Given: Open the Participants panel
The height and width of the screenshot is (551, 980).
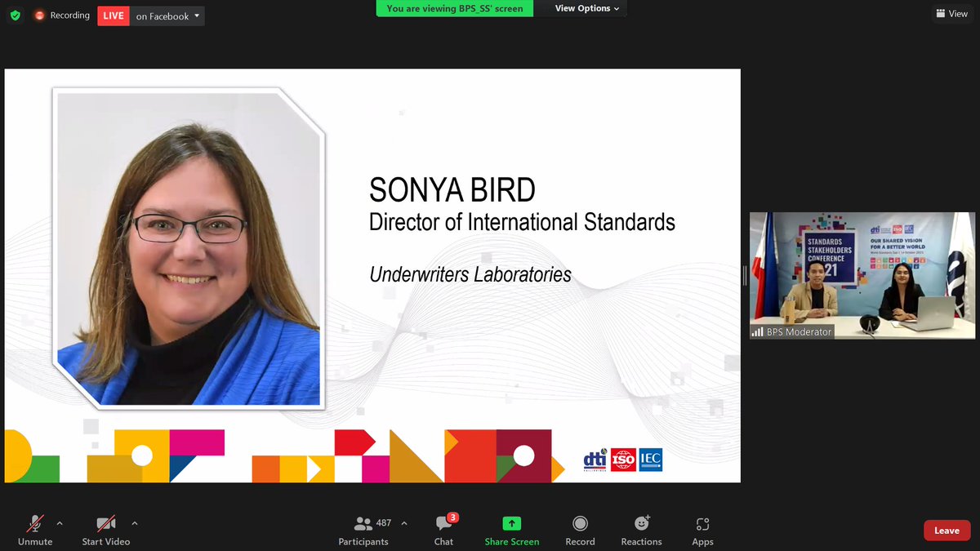Looking at the screenshot, I should [x=364, y=531].
